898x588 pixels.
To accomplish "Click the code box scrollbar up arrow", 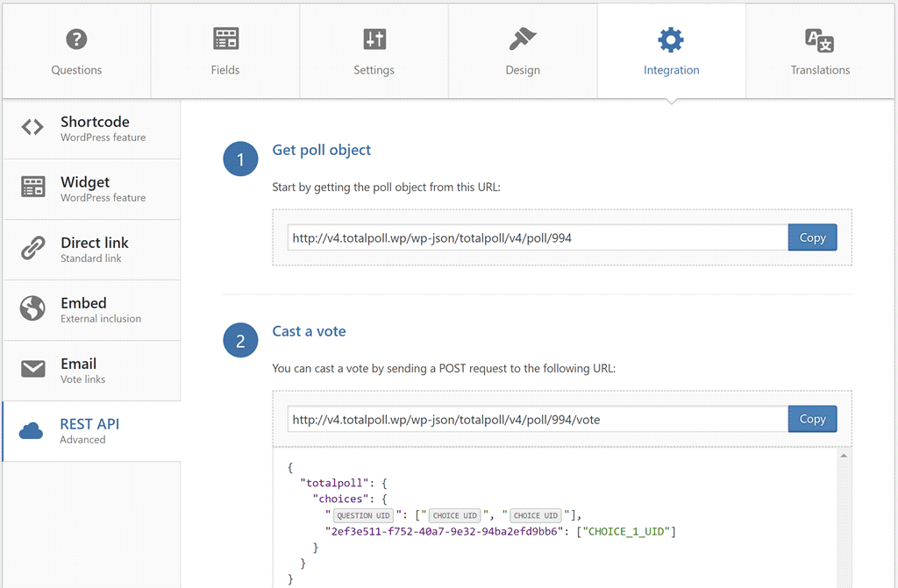I will pos(844,456).
